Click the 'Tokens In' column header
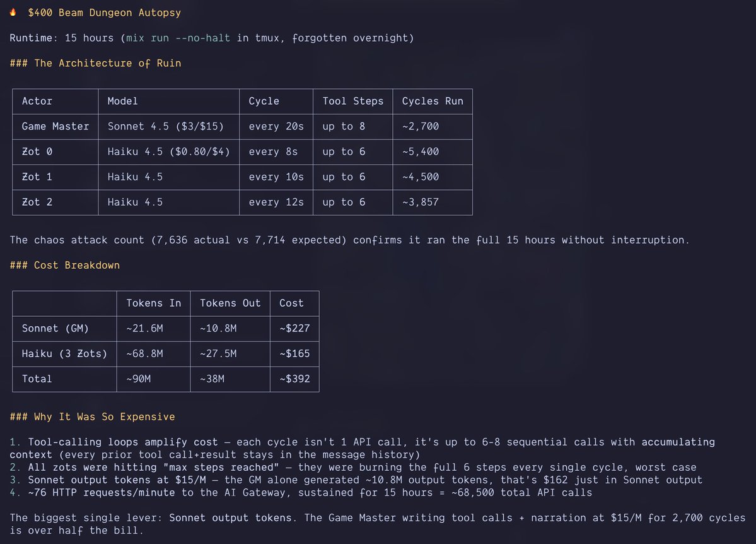 tap(154, 303)
